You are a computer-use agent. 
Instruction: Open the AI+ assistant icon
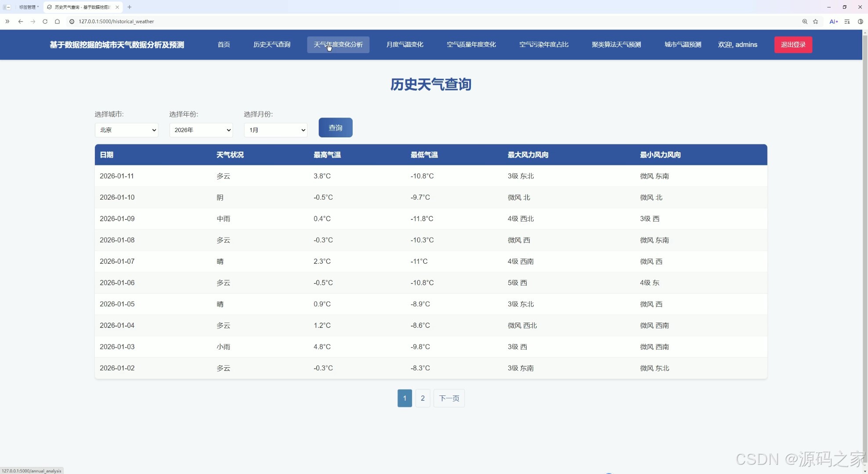[x=833, y=22]
